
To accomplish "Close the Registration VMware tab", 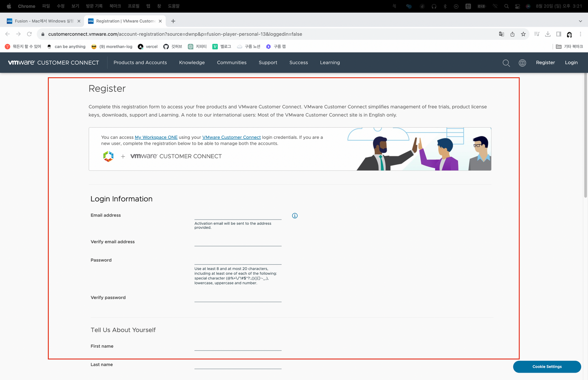I will pyautogui.click(x=160, y=21).
